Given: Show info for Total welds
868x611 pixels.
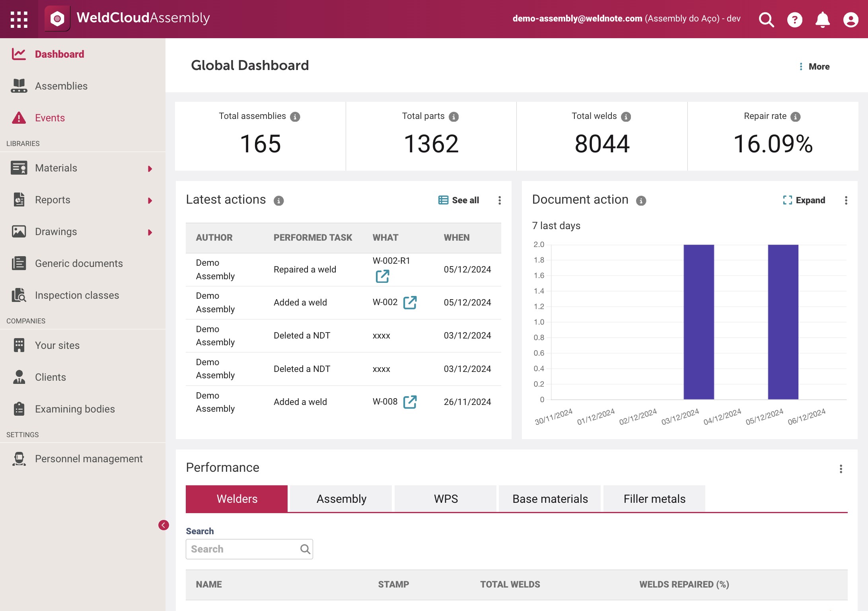Looking at the screenshot, I should pyautogui.click(x=626, y=117).
